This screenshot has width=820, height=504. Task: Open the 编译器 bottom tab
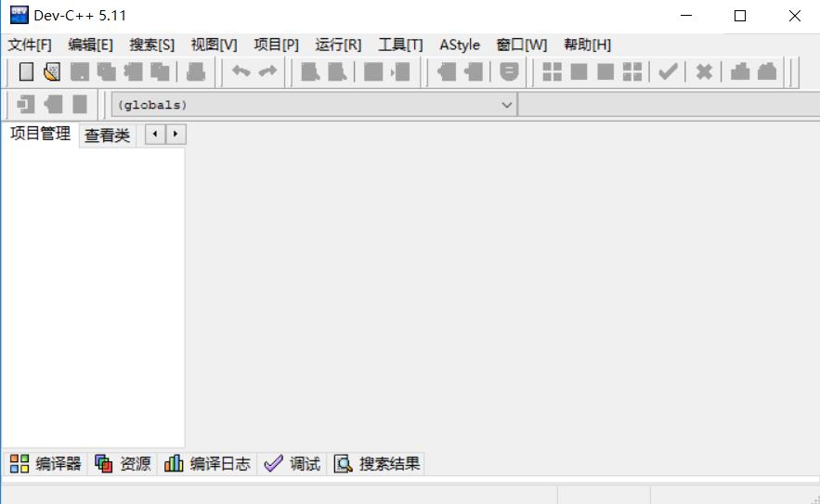click(46, 464)
